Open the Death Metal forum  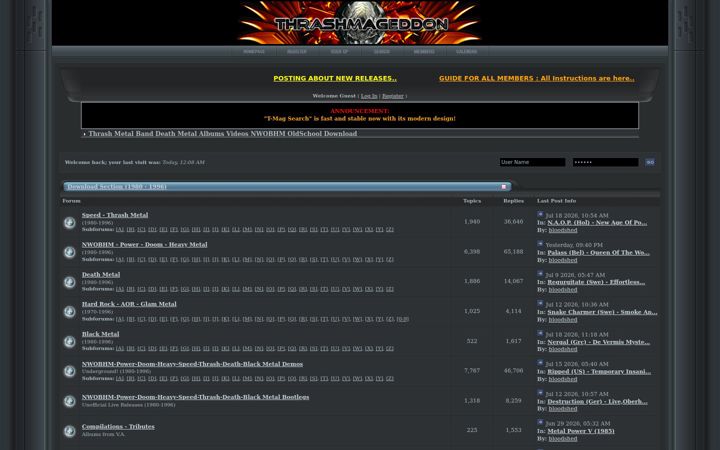pyautogui.click(x=101, y=275)
